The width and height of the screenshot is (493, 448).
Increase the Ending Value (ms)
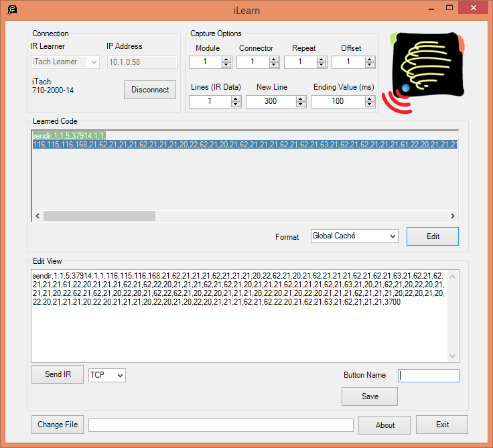pos(370,98)
